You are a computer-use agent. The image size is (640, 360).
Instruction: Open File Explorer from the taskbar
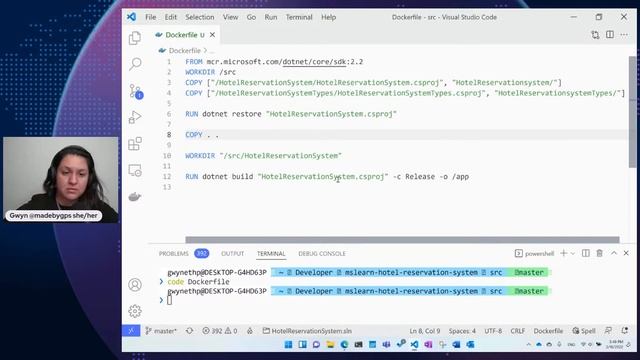coord(330,344)
